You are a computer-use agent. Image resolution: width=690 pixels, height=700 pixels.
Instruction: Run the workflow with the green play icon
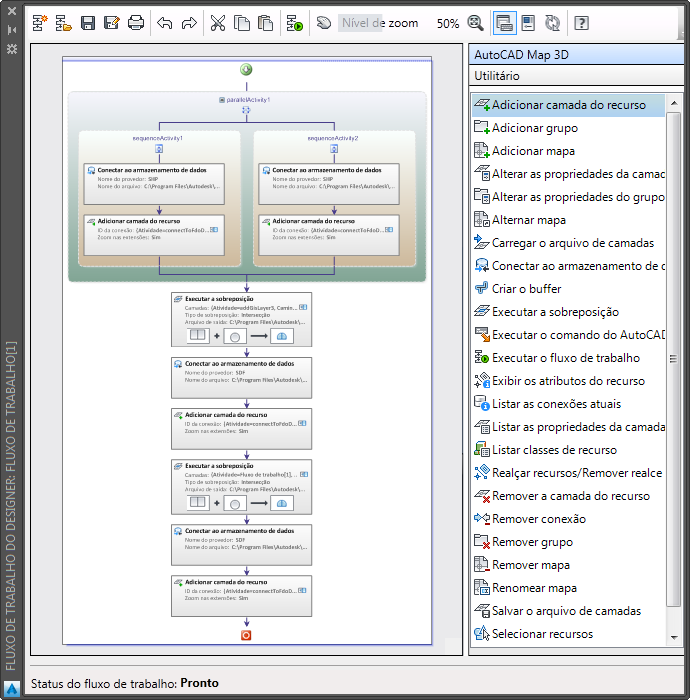(295, 23)
